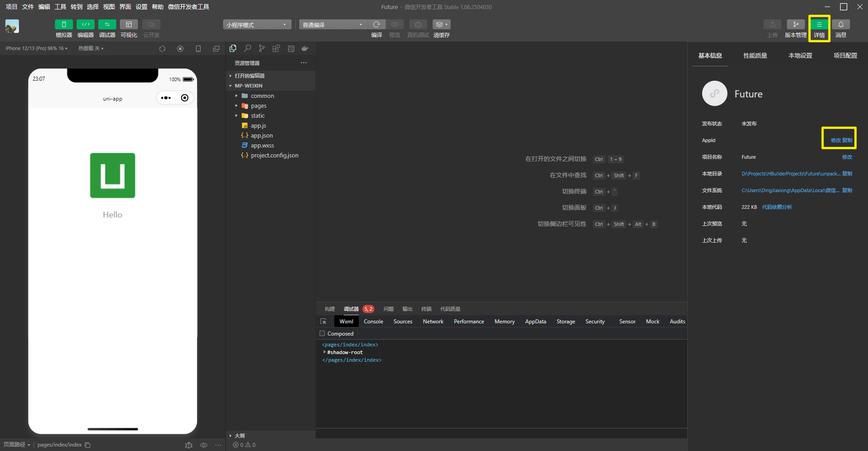Open 版本管理 version control
Screen dimensions: 868x451
click(795, 24)
